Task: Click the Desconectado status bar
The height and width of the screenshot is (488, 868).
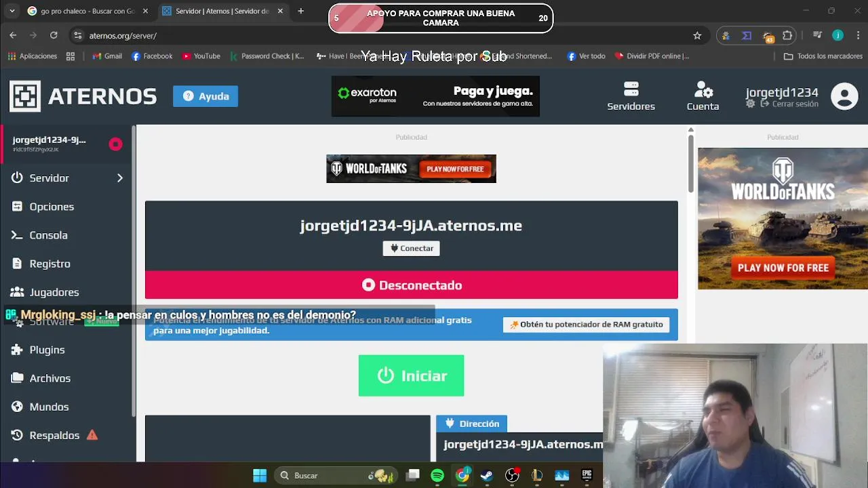Action: 411,285
